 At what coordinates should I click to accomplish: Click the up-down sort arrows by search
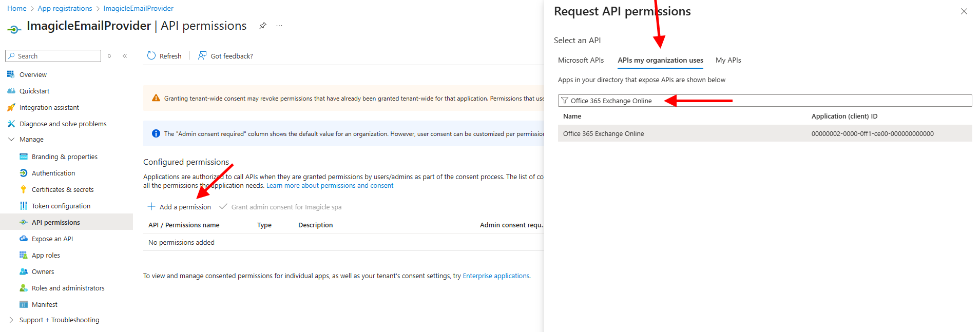coord(109,56)
